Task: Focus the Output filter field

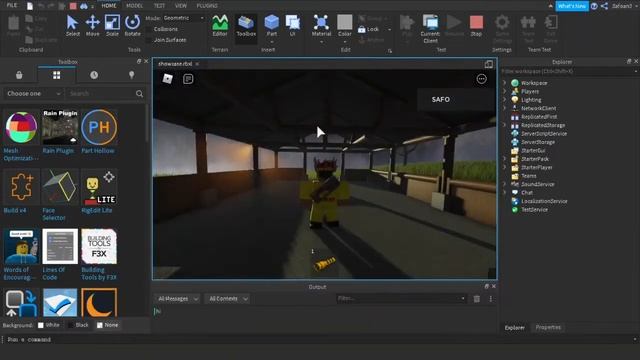Action: tap(401, 299)
